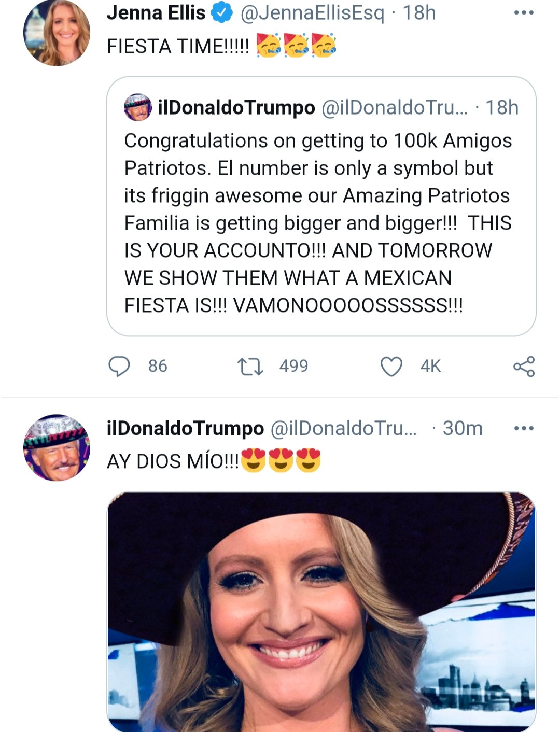Open the second tweet's three-dot menu
The height and width of the screenshot is (732, 560).
pos(524,428)
